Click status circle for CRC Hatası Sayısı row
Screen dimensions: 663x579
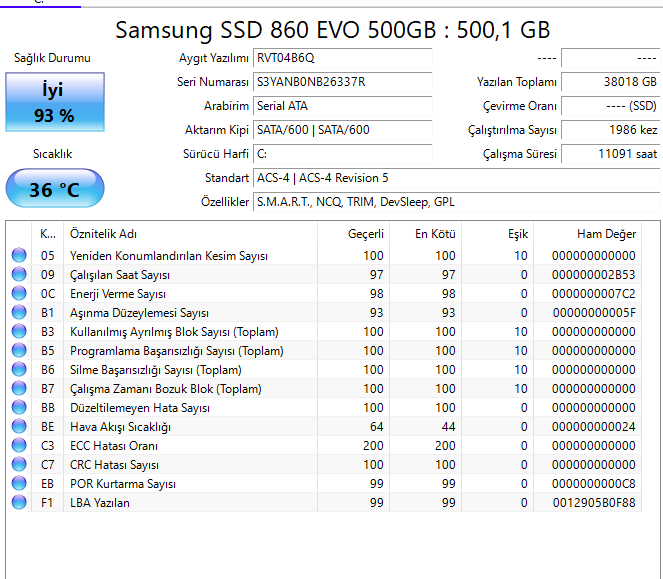click(x=19, y=465)
